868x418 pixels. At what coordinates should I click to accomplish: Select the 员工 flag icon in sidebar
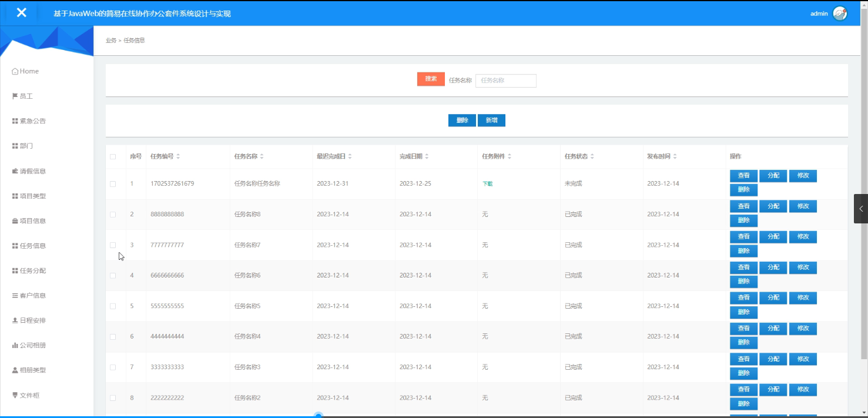(15, 96)
